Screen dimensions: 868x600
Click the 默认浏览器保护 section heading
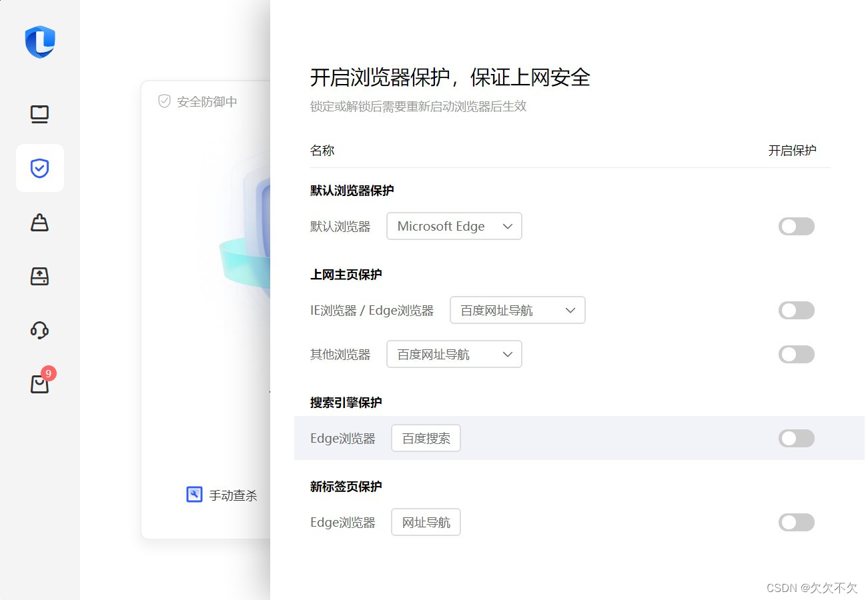(x=352, y=191)
